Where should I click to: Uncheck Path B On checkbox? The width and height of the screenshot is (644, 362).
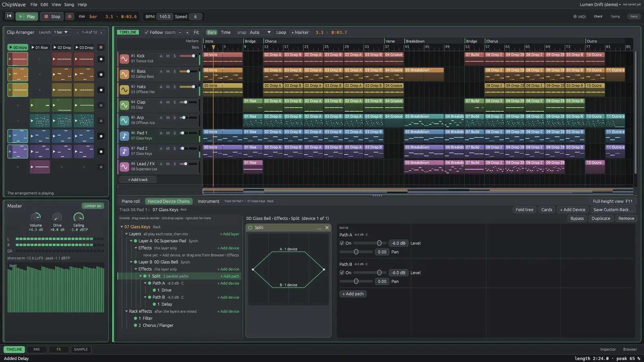342,272
